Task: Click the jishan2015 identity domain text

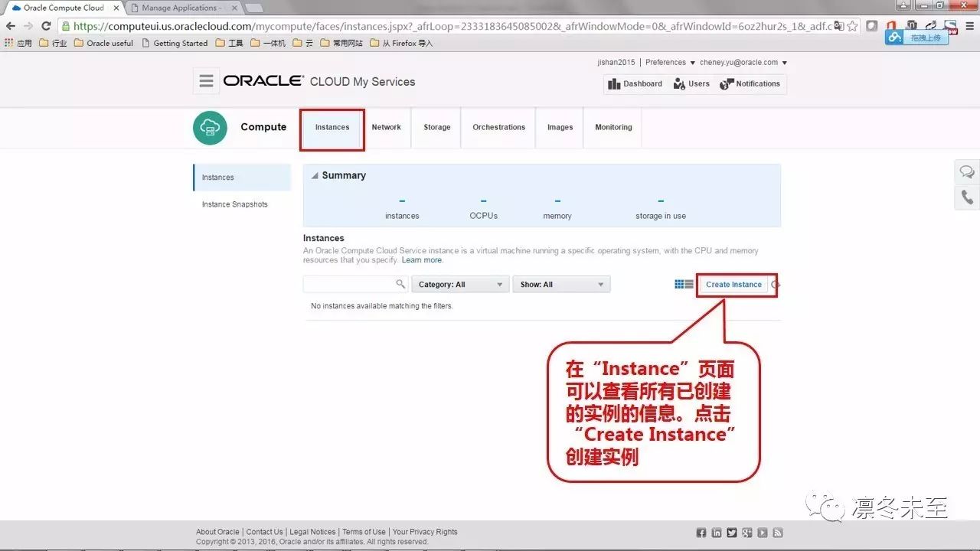Action: [616, 63]
